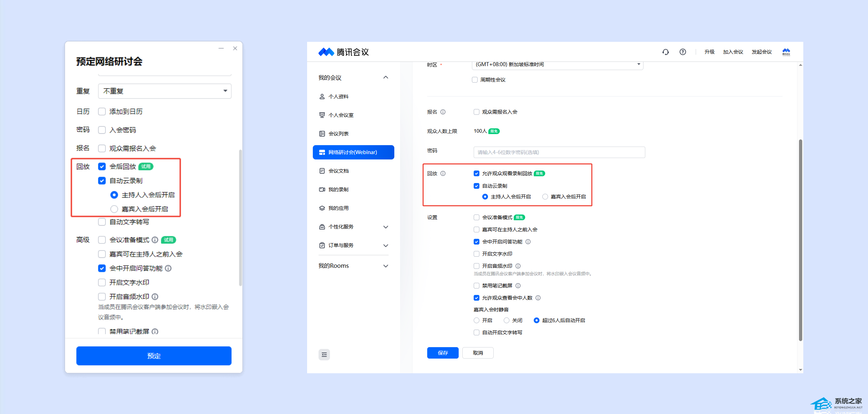The width and height of the screenshot is (868, 414).
Task: Click the Tencent Meeting profile avatar icon
Action: coord(786,52)
